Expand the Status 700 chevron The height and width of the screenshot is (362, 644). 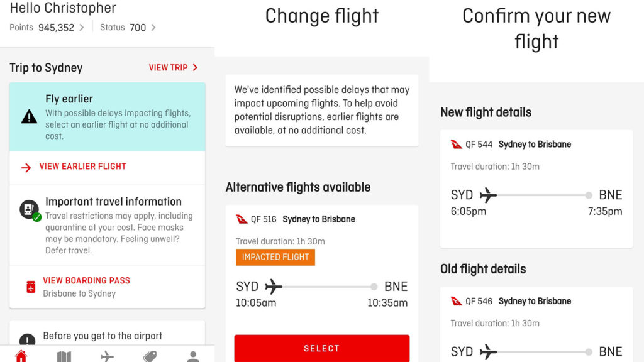click(x=152, y=28)
